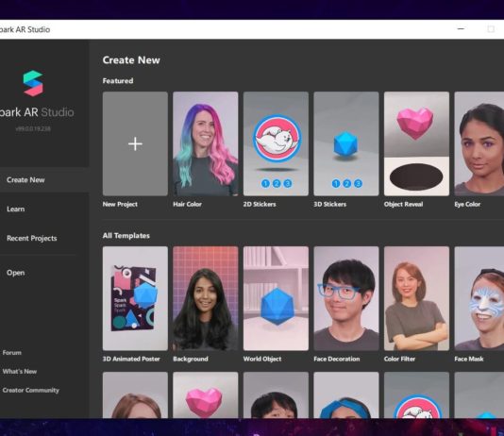Open the Hair Color template thumbnail

coord(206,143)
